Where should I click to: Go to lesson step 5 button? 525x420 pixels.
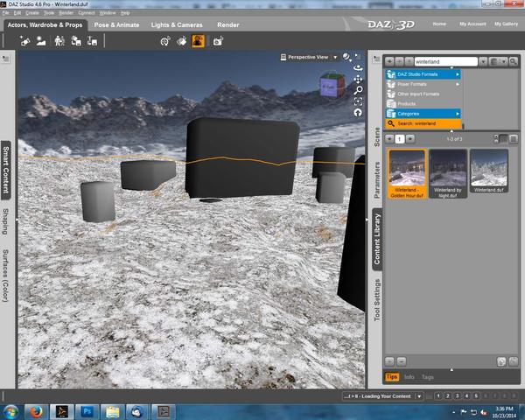pyautogui.click(x=476, y=396)
